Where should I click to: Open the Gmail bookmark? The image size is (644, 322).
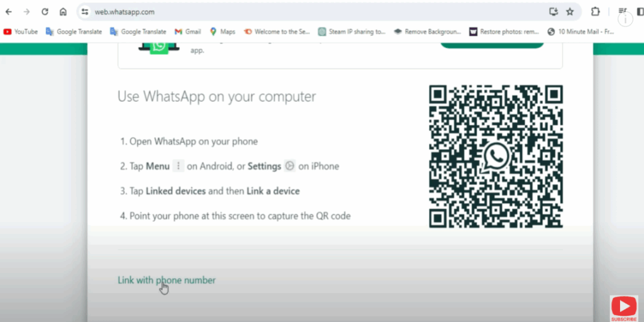click(187, 31)
